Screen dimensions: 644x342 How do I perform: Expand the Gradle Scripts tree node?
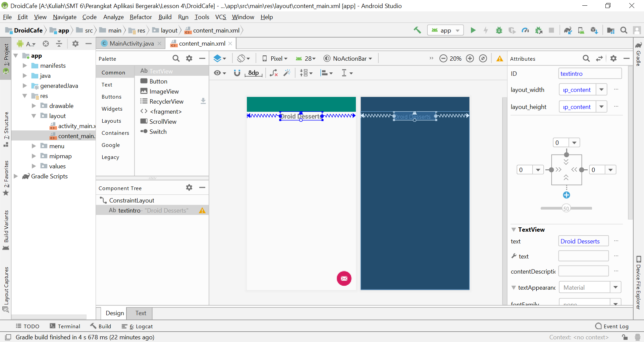(x=15, y=176)
